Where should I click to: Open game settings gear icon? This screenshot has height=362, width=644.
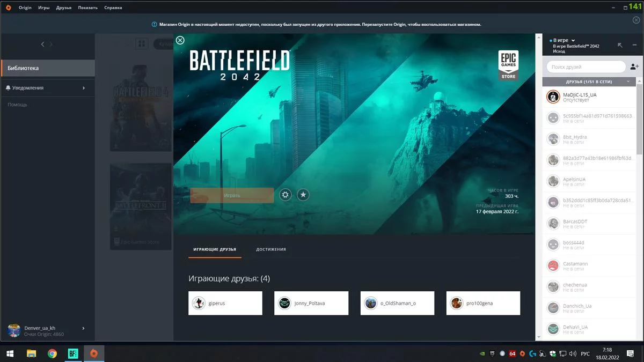click(286, 195)
